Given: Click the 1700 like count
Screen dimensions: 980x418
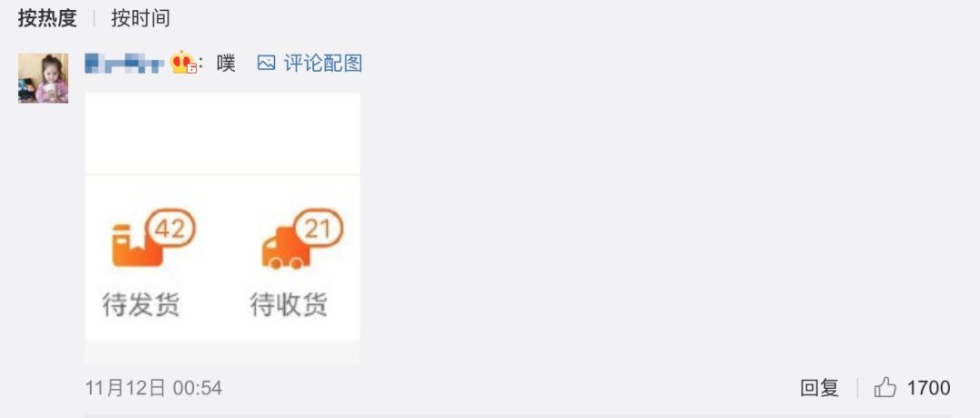Looking at the screenshot, I should click(929, 388).
